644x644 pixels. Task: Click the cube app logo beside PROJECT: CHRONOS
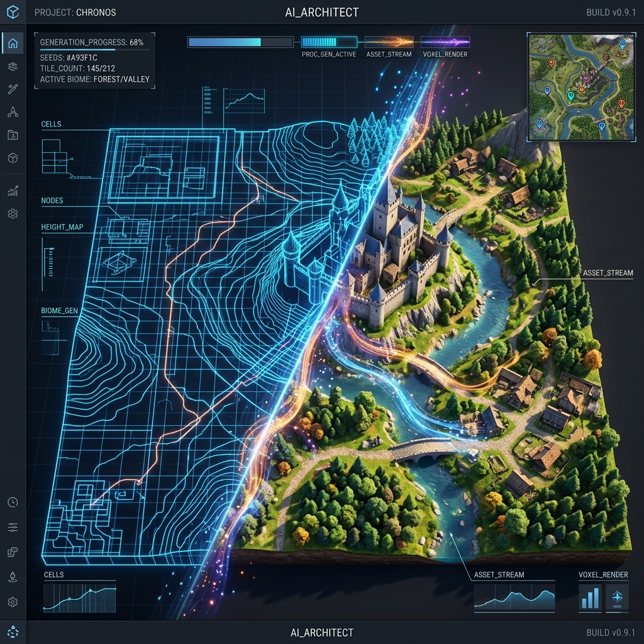tap(13, 12)
